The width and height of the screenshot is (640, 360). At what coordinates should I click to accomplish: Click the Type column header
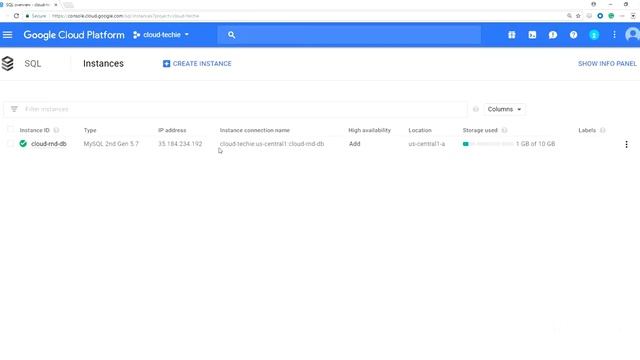[x=90, y=130]
